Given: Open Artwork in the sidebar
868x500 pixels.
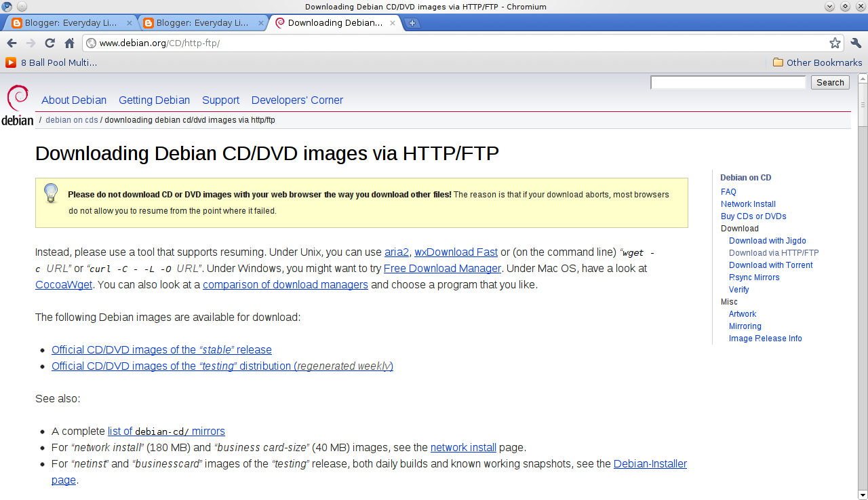Looking at the screenshot, I should [x=743, y=314].
